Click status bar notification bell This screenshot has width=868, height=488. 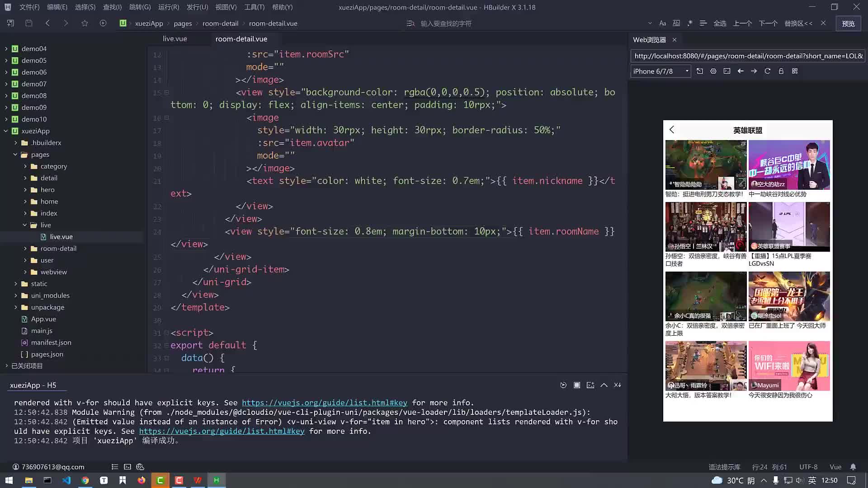pos(853,467)
